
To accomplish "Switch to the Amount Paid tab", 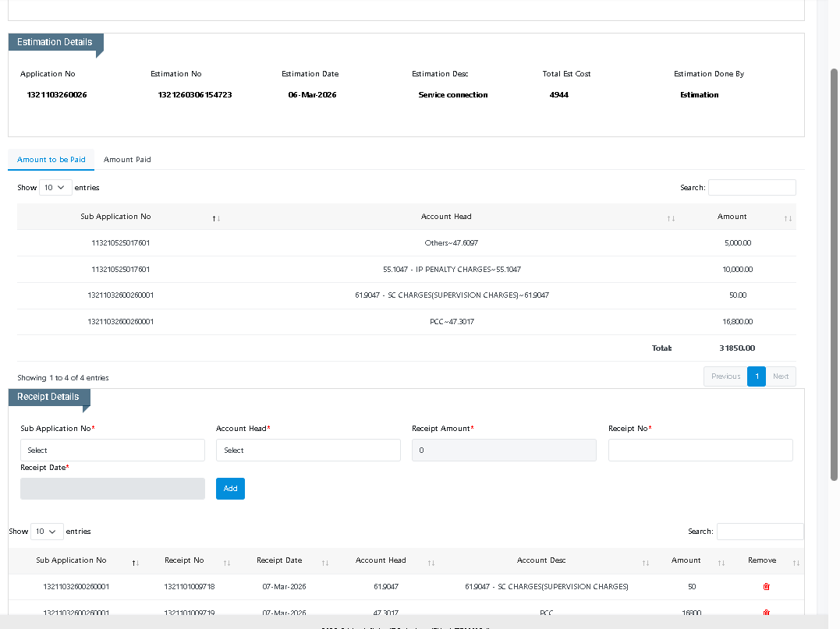I will click(127, 160).
